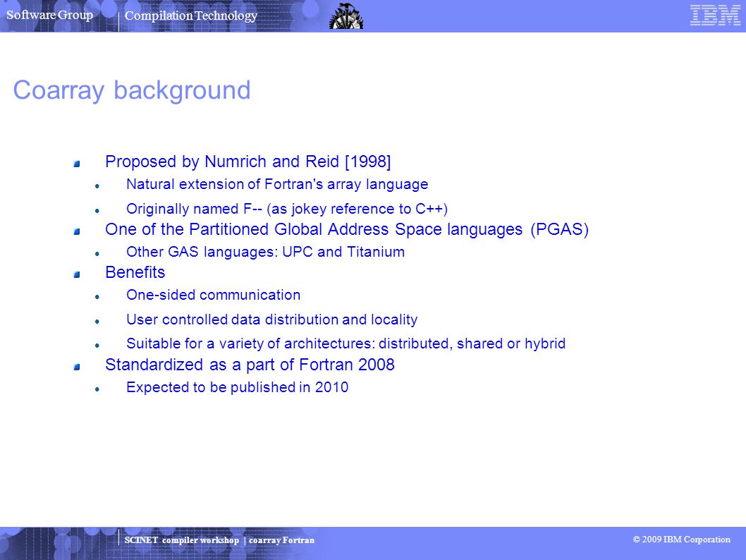
Task: Select 'User controlled data distribution and locality'
Action: tap(271, 319)
